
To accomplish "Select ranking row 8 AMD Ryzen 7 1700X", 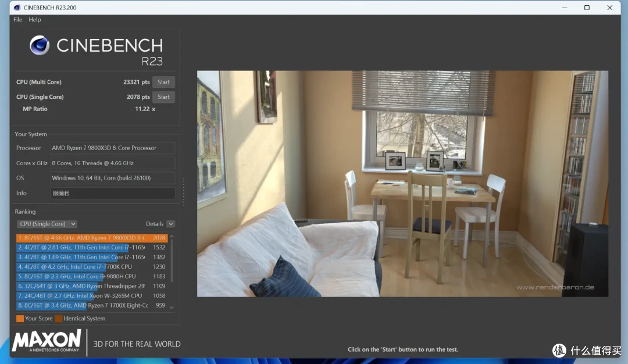I will coord(92,305).
